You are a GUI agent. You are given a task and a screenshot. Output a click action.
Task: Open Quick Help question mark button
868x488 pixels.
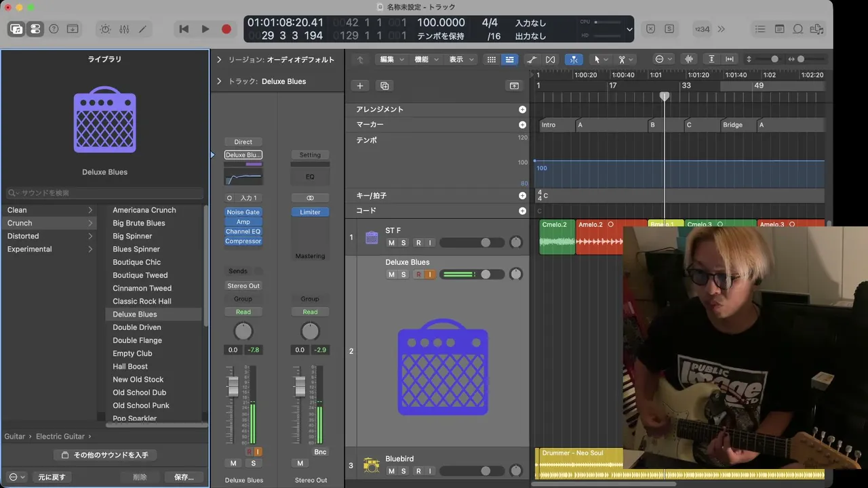click(54, 29)
